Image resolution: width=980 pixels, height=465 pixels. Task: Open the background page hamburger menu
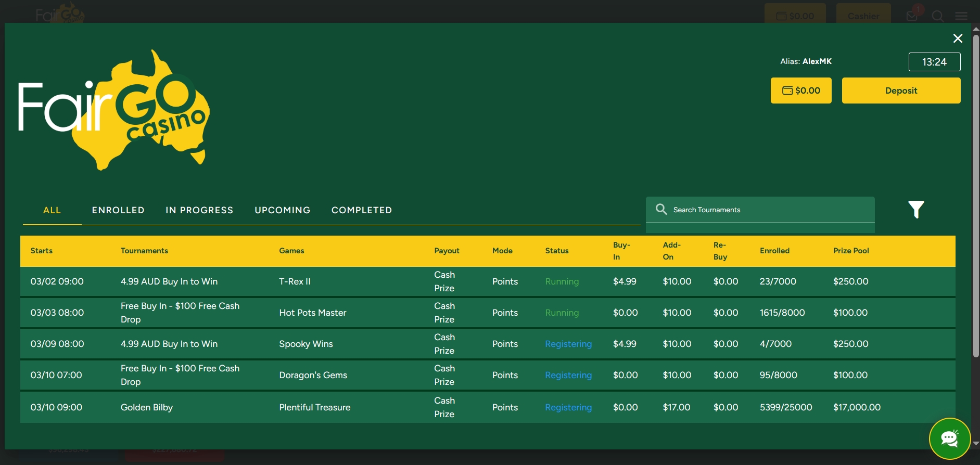pos(961,16)
